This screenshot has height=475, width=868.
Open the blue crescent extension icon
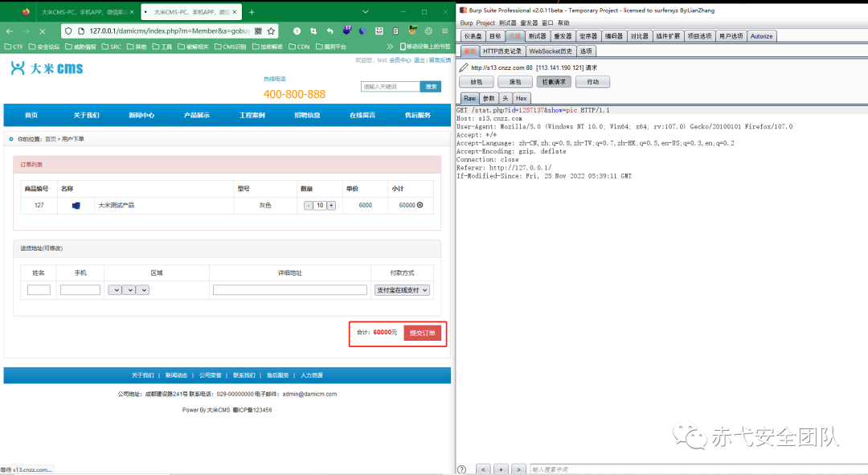(362, 31)
